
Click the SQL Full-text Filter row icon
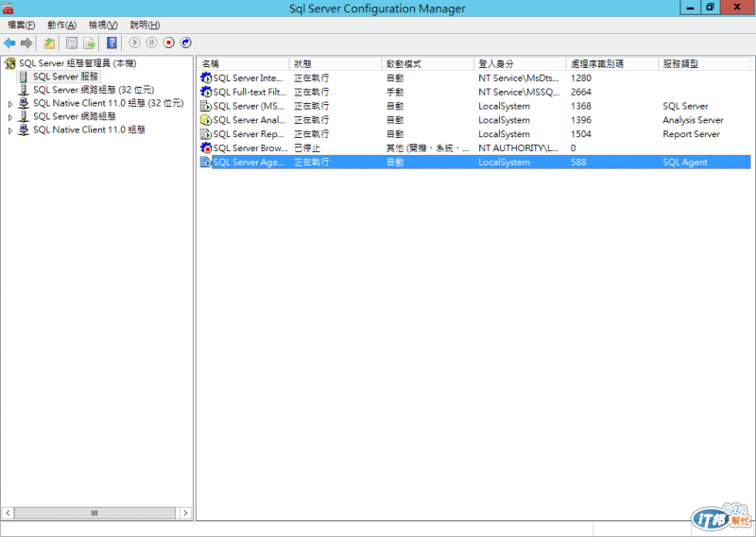pos(206,92)
